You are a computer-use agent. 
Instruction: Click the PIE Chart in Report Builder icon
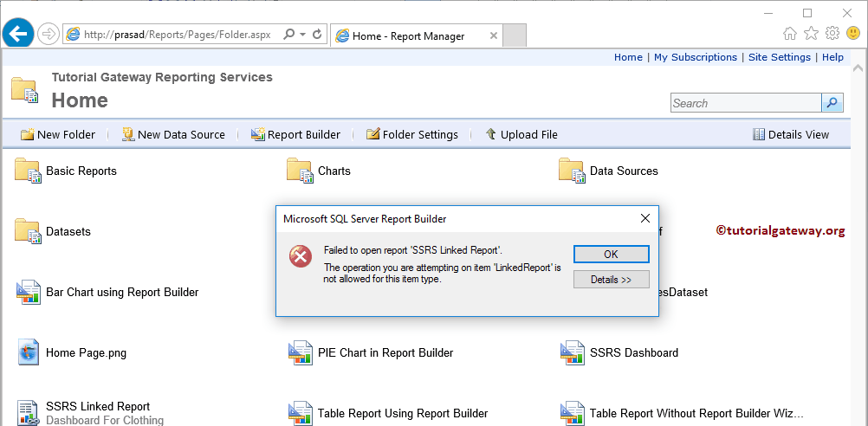[301, 353]
